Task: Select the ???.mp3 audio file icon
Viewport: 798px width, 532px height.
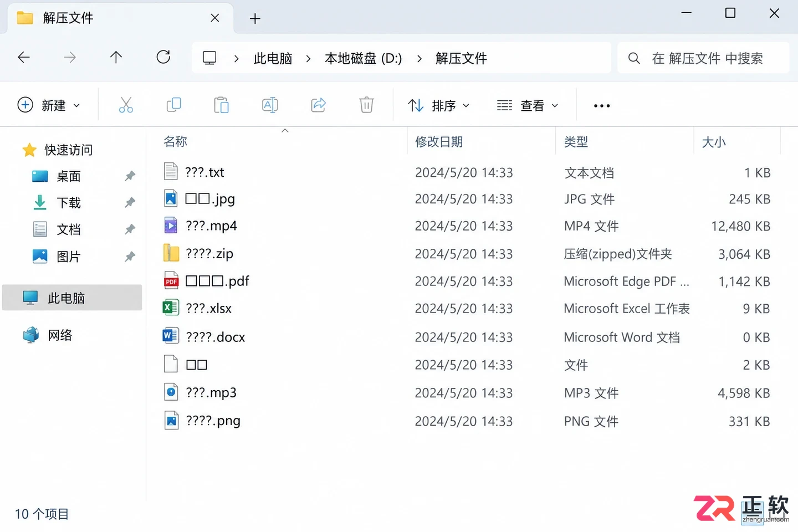Action: pyautogui.click(x=171, y=392)
